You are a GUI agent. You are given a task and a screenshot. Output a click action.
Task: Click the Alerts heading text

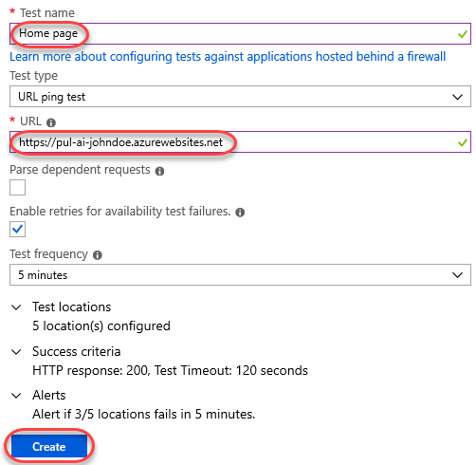point(49,396)
